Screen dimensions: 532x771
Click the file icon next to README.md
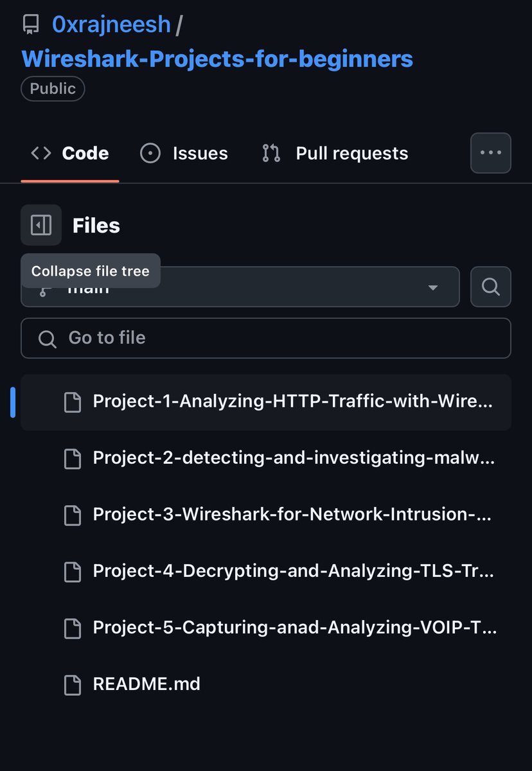point(73,684)
